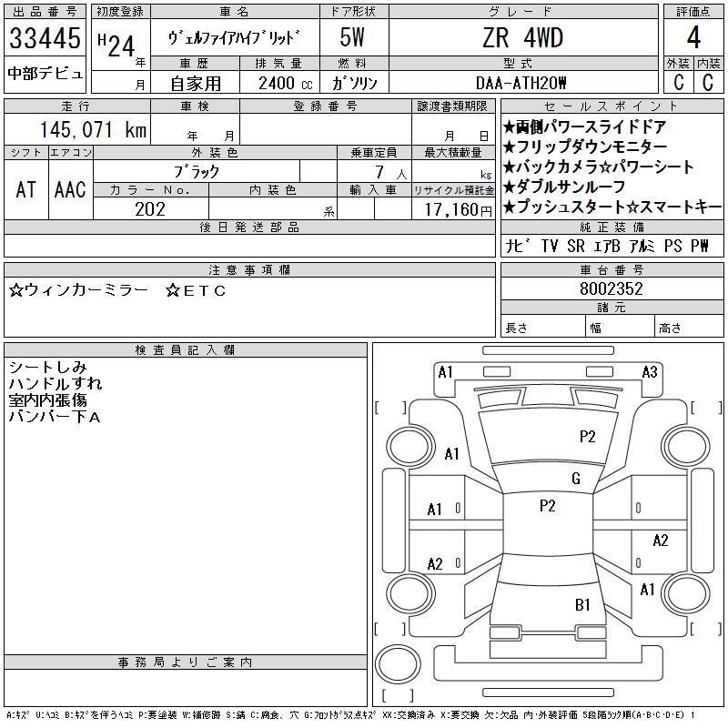
Task: Select inspector note 室内内張傷
Action: (48, 399)
